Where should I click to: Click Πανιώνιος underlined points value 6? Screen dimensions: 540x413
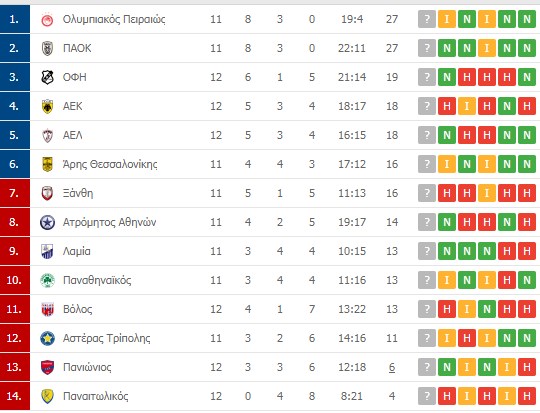[x=392, y=367]
